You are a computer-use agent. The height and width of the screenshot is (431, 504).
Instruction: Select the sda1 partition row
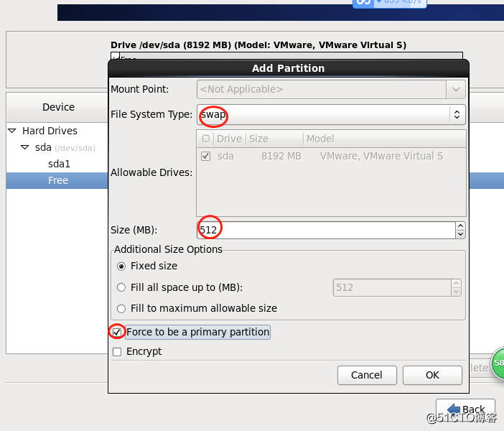[x=57, y=164]
